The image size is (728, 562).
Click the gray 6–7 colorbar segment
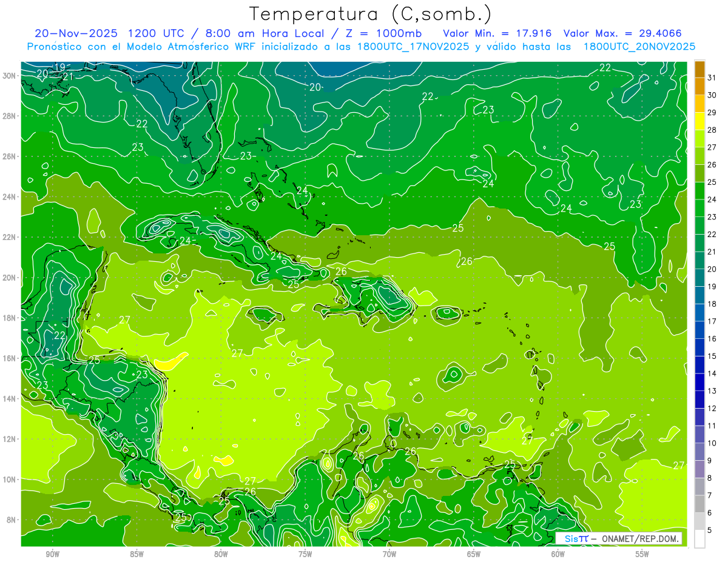[699, 504]
